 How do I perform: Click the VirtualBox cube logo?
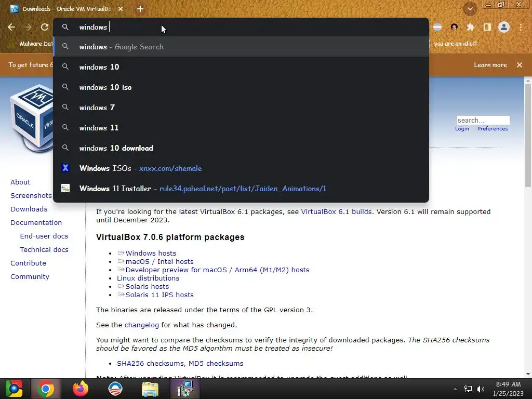point(32,118)
